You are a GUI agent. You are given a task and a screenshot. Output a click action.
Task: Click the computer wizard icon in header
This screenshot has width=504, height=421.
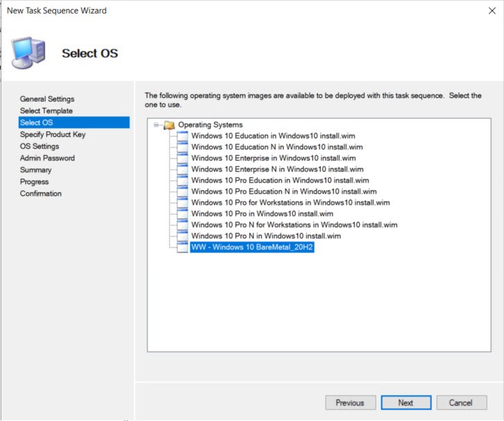28,52
